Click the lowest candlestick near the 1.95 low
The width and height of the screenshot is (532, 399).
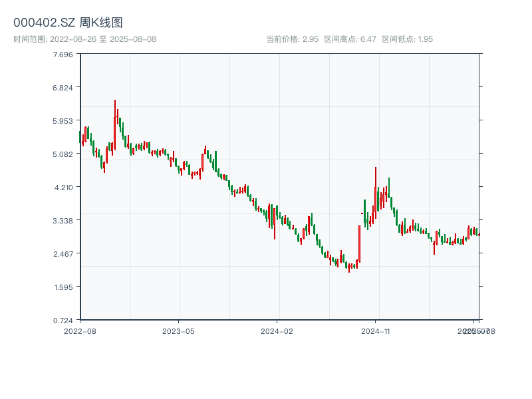pyautogui.click(x=349, y=268)
